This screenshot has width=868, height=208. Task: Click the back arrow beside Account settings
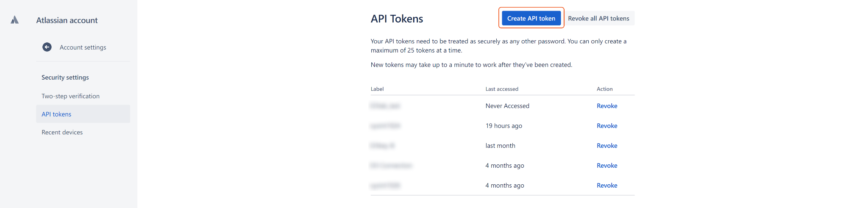click(47, 47)
